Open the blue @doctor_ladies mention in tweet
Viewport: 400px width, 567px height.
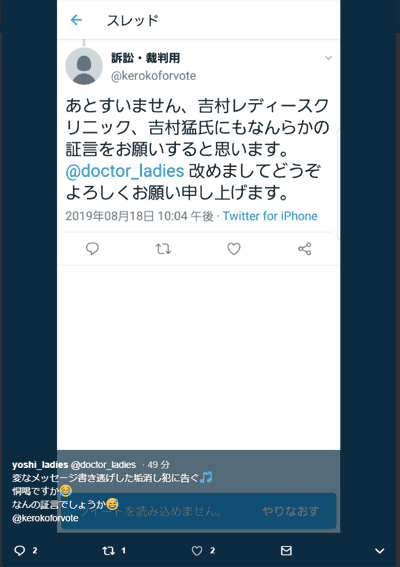125,171
